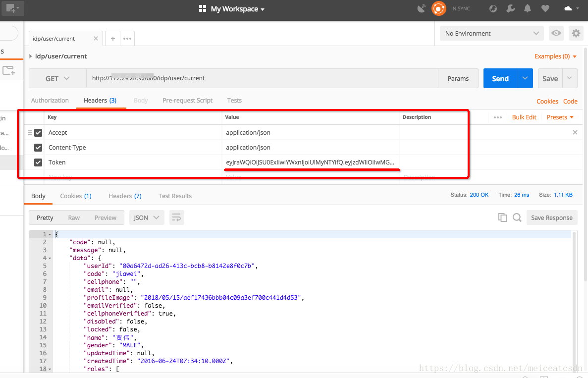
Task: Open the Save dropdown arrow
Action: [569, 78]
